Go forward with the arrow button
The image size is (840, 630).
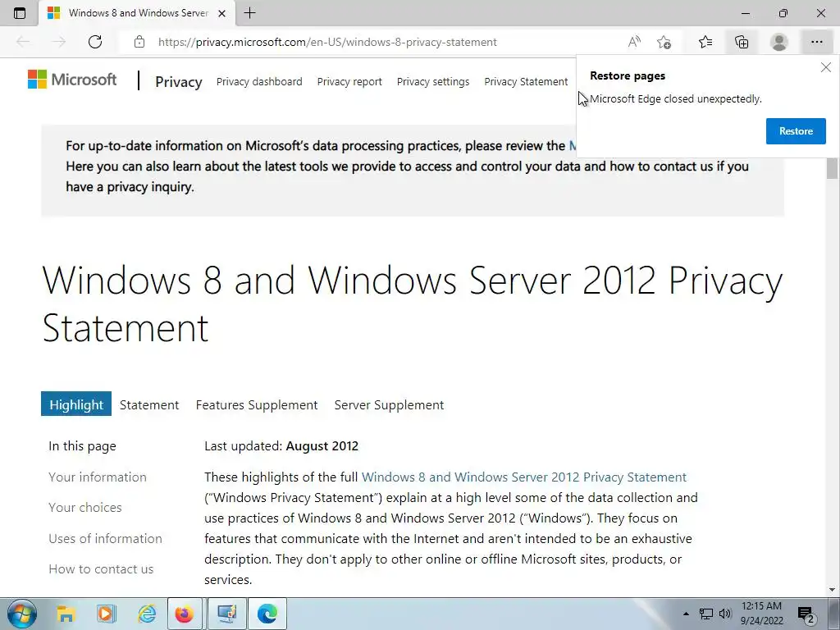59,42
